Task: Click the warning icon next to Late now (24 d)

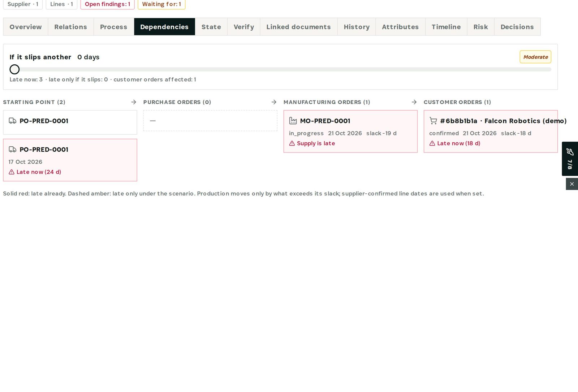Action: click(x=12, y=172)
